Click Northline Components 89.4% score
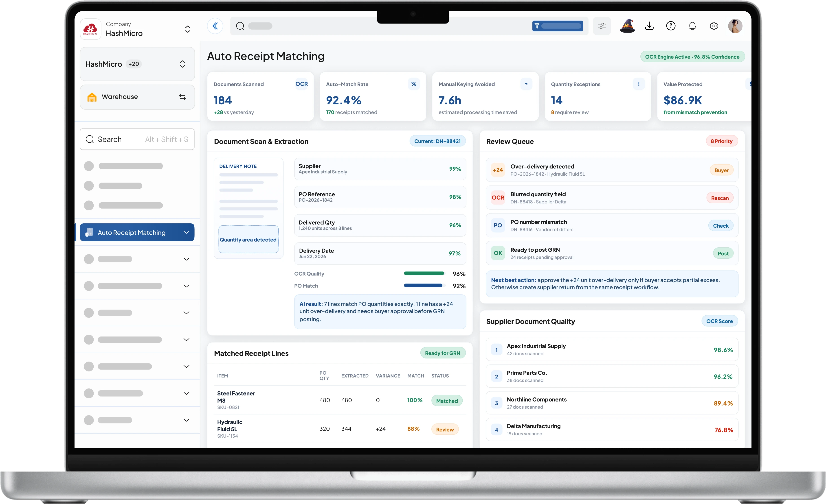The height and width of the screenshot is (504, 826). point(723,403)
